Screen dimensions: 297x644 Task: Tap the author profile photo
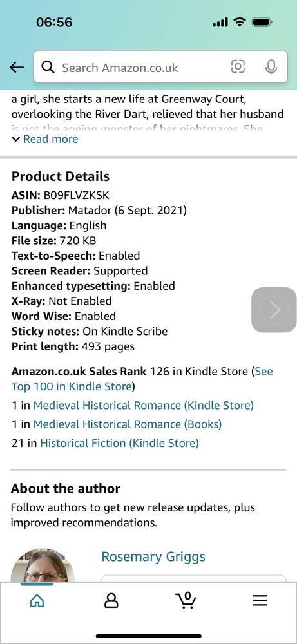[43, 565]
